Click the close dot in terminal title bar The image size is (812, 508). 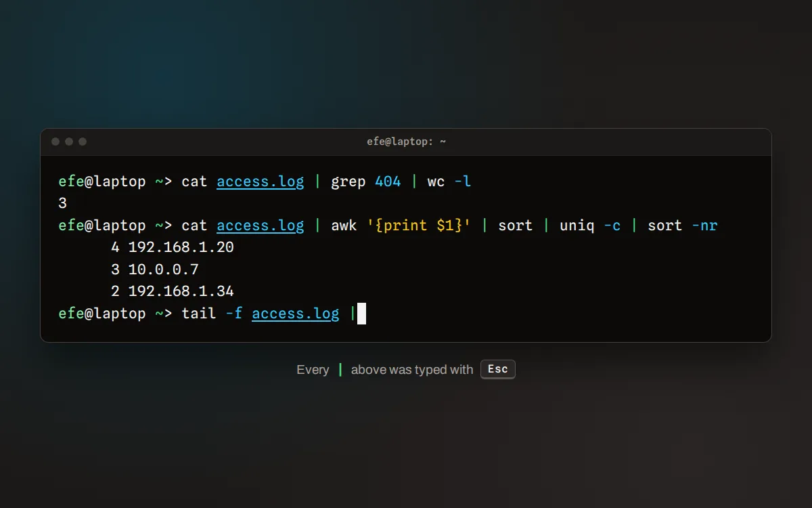[x=55, y=142]
